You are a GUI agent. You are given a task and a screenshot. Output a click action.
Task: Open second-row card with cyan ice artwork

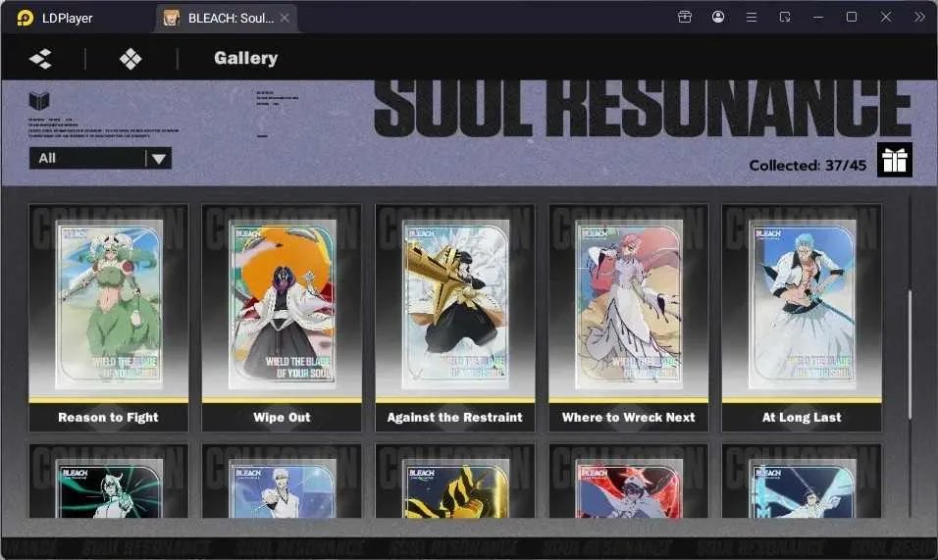[x=802, y=482]
